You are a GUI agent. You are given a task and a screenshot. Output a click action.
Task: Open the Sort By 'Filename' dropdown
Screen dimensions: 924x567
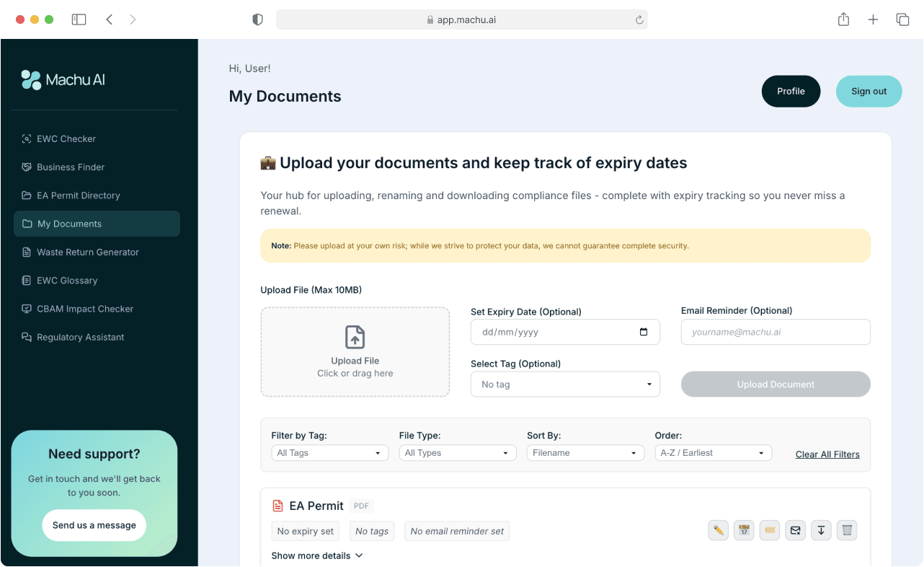tap(585, 453)
